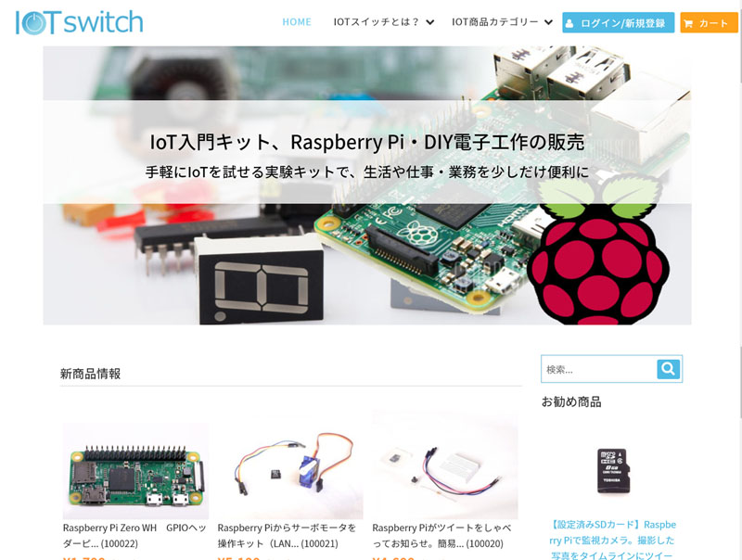
Task: Open the Raspberry Piからサーボモータを操作キット (100021) link
Action: tap(288, 535)
